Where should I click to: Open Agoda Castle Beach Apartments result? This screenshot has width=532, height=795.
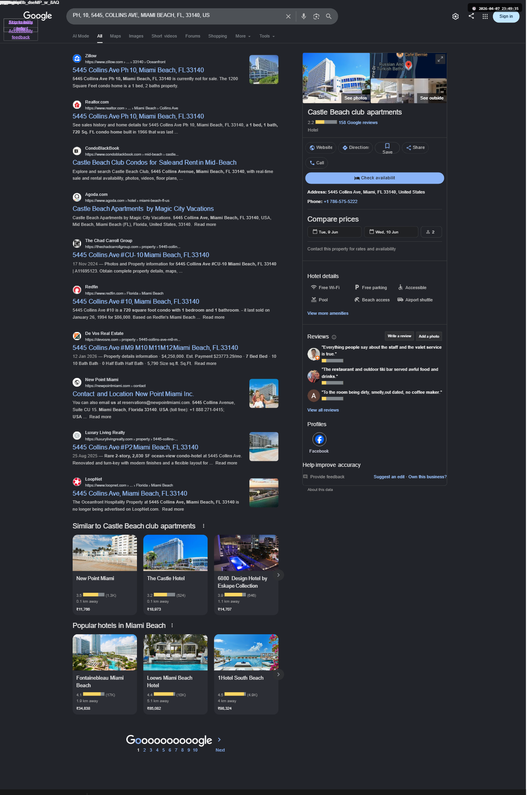point(143,209)
